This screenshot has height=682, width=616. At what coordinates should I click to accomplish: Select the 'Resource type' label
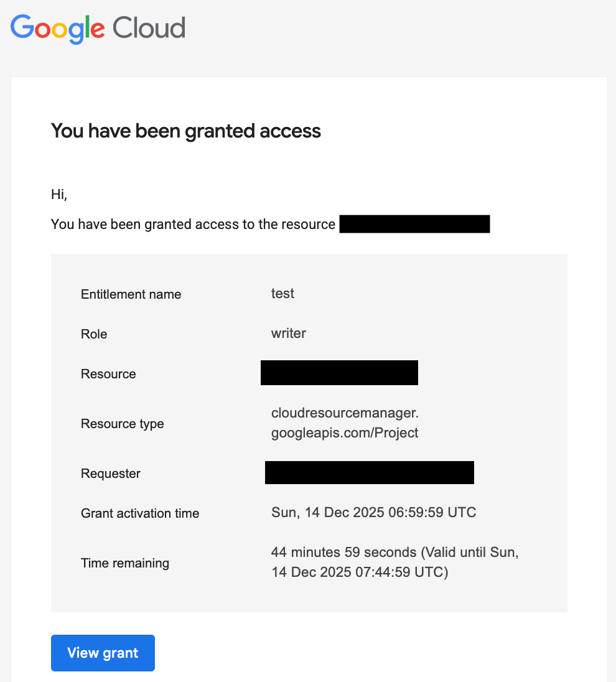click(x=122, y=424)
